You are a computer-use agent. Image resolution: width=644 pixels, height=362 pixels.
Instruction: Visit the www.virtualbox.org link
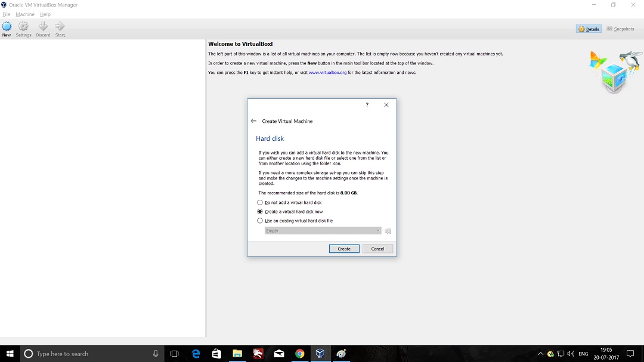click(327, 73)
